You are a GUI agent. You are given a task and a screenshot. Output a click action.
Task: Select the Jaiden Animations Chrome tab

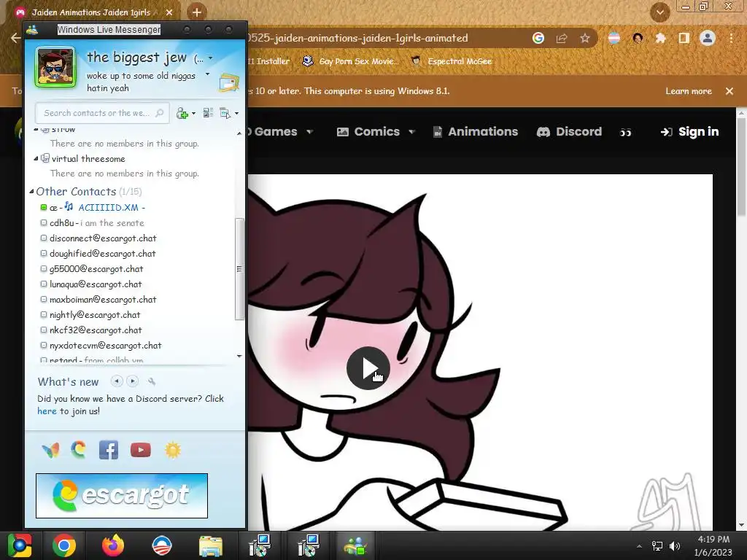pos(93,12)
